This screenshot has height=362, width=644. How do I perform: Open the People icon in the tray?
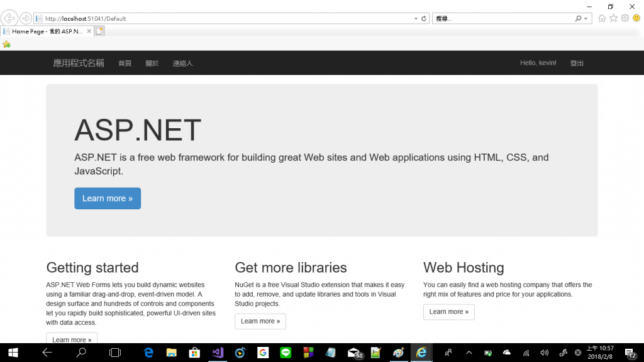[448, 353]
